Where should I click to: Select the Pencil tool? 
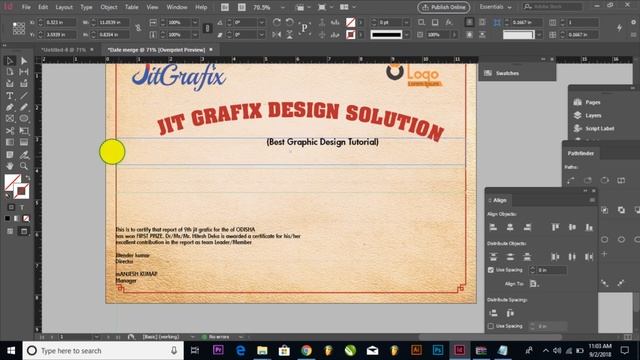tap(24, 107)
